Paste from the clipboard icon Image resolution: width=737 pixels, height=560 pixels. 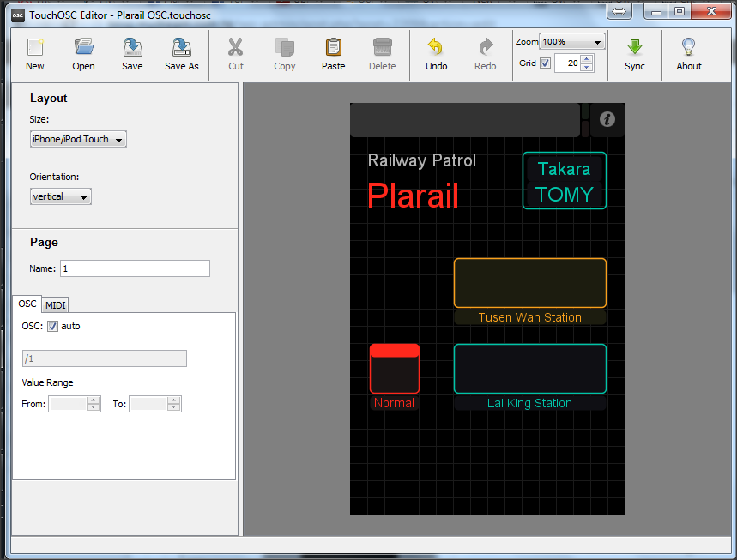(x=333, y=54)
